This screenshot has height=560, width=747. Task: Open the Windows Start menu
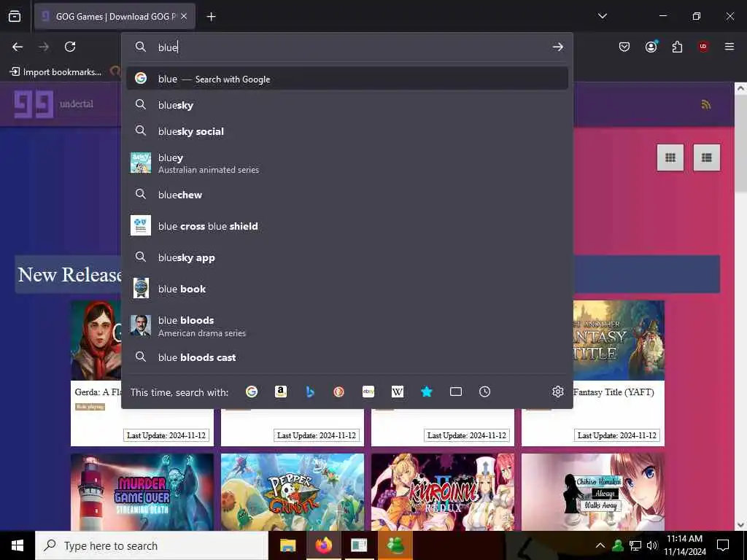18,545
